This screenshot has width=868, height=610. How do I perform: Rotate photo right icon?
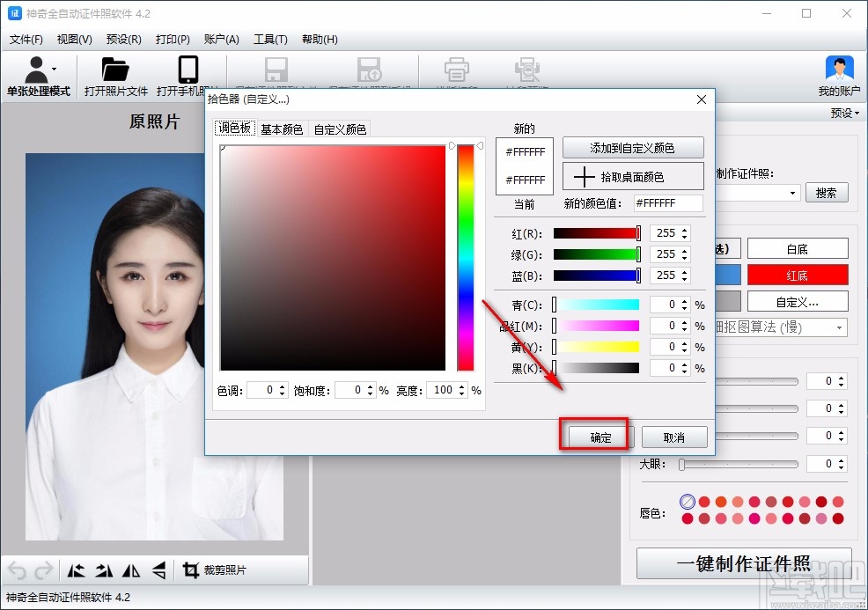(x=104, y=570)
